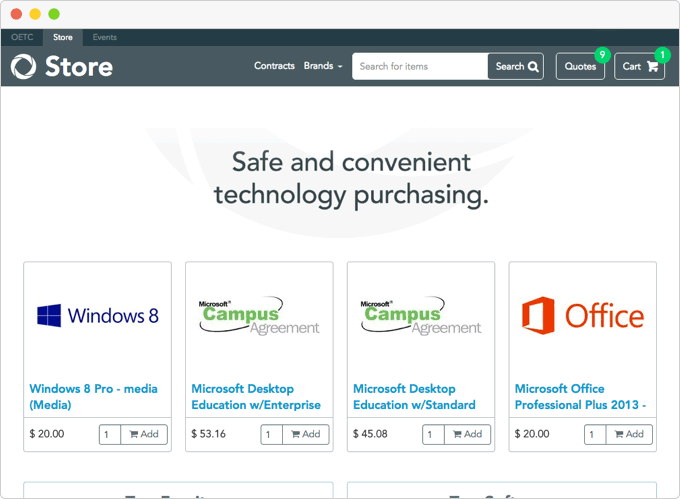Open Microsoft Desktop Education w/Standard link
The width and height of the screenshot is (680, 499).
(414, 397)
